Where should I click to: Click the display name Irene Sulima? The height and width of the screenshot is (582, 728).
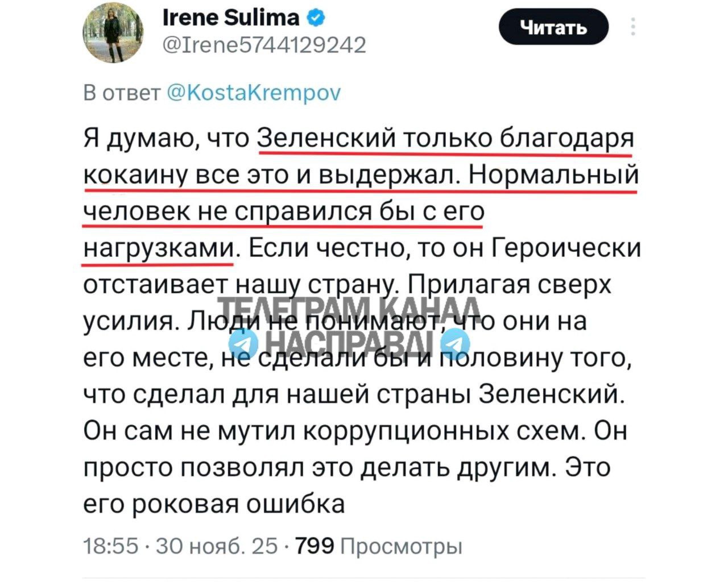[230, 18]
